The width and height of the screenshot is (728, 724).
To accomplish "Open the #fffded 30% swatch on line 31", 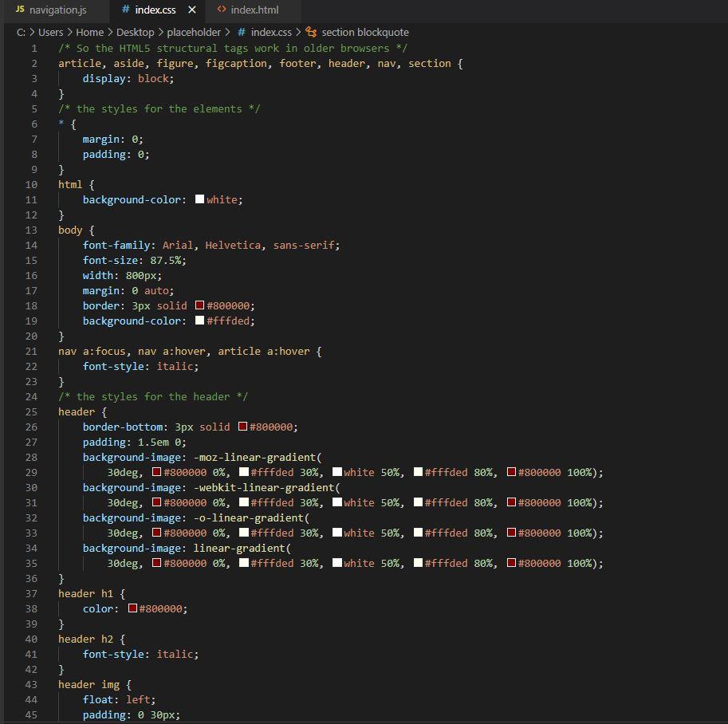I will click(243, 502).
